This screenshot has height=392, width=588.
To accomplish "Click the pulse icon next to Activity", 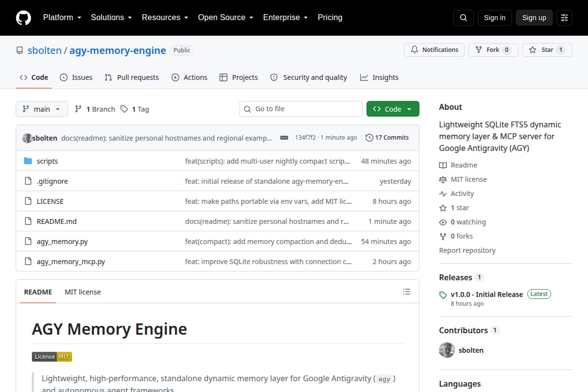I will (443, 194).
